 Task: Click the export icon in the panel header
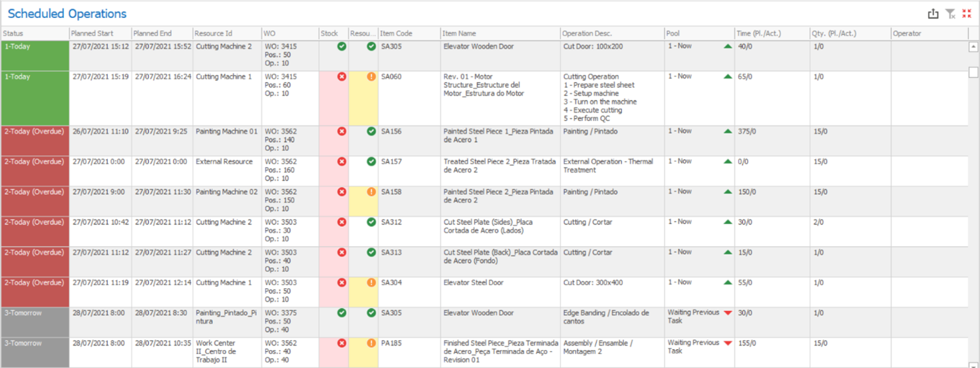[933, 14]
